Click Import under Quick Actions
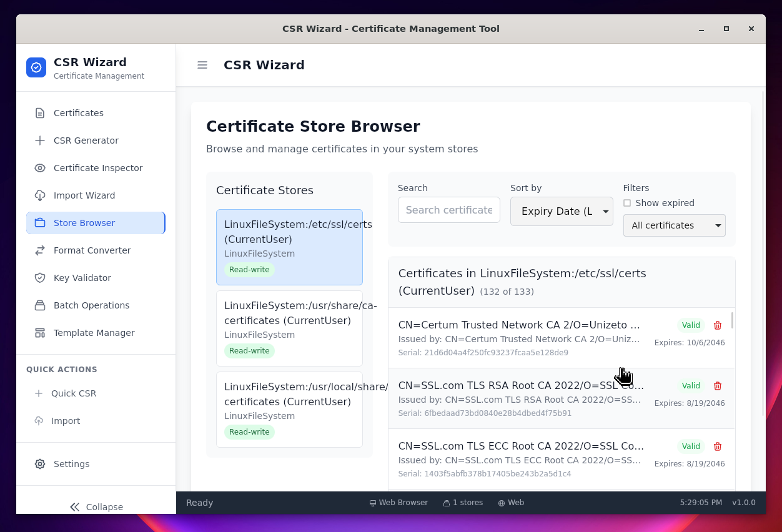 (x=65, y=421)
